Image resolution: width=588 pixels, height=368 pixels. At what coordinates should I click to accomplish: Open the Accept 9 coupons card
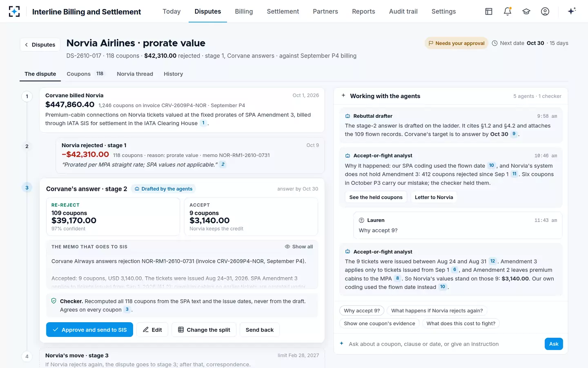pos(251,217)
